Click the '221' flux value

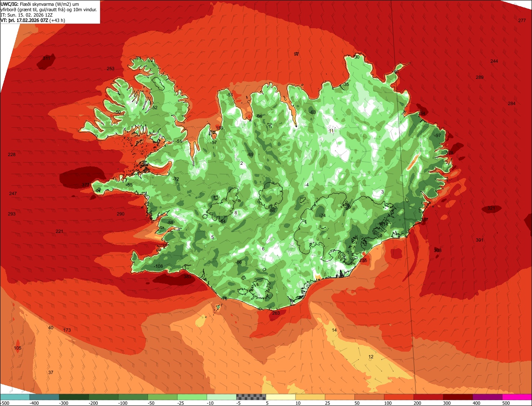[59, 231]
